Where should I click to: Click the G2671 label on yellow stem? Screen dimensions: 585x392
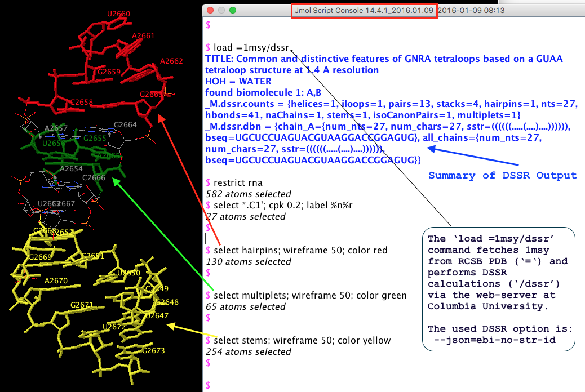point(82,305)
